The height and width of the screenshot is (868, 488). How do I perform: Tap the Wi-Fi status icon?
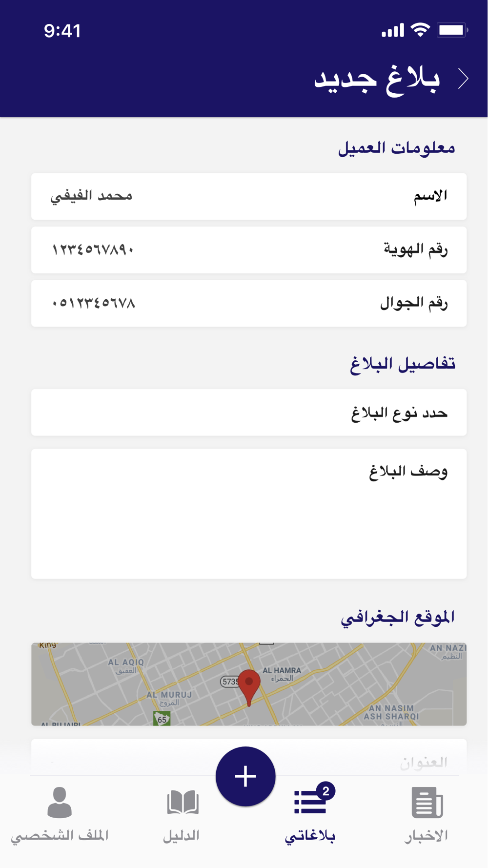pyautogui.click(x=420, y=30)
